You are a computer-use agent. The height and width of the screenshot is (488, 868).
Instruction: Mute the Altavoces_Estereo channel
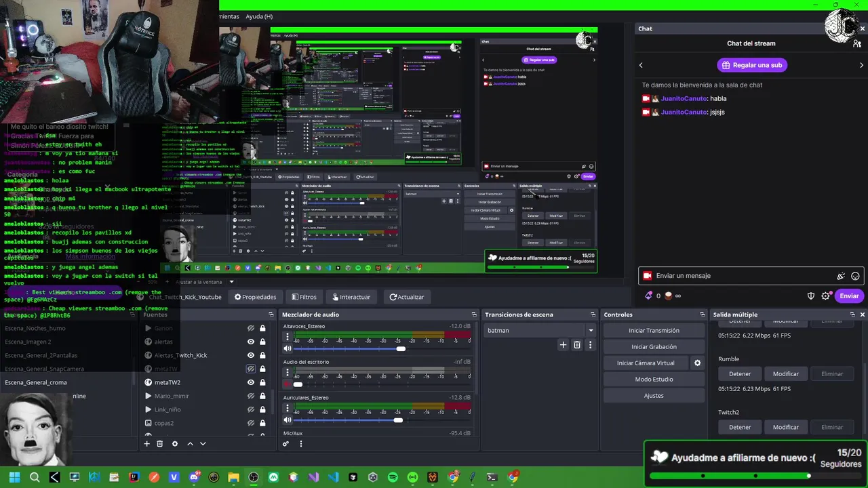288,348
